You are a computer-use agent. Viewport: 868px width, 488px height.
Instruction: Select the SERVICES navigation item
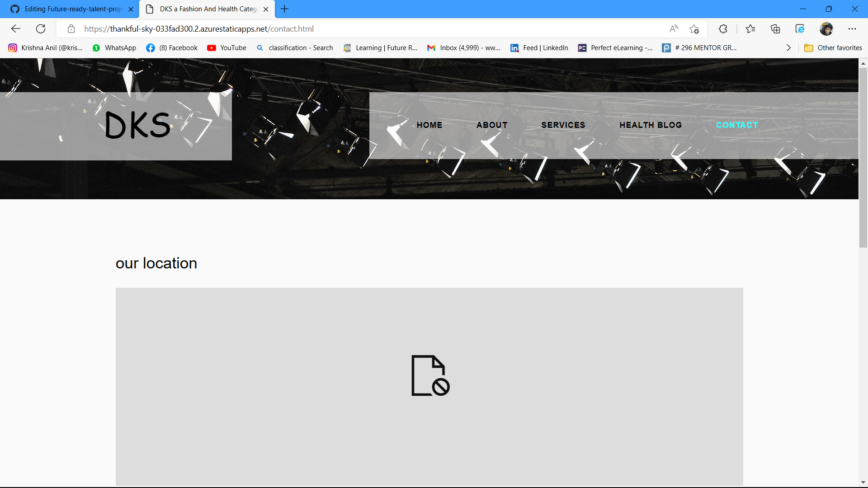(x=563, y=125)
